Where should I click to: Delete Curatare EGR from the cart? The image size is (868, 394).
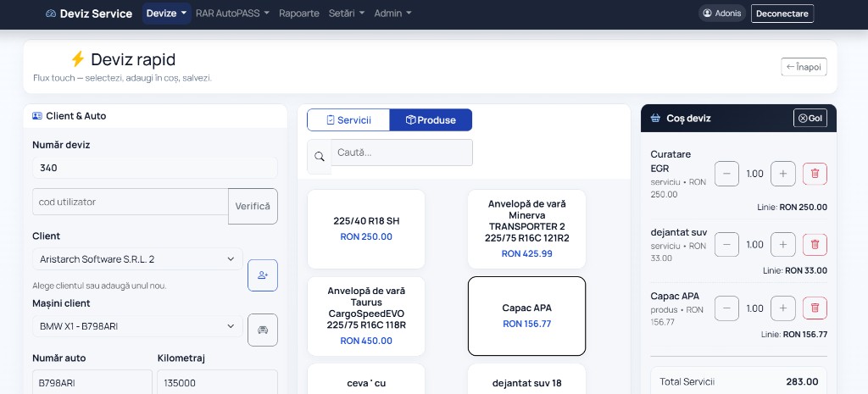[x=815, y=174]
